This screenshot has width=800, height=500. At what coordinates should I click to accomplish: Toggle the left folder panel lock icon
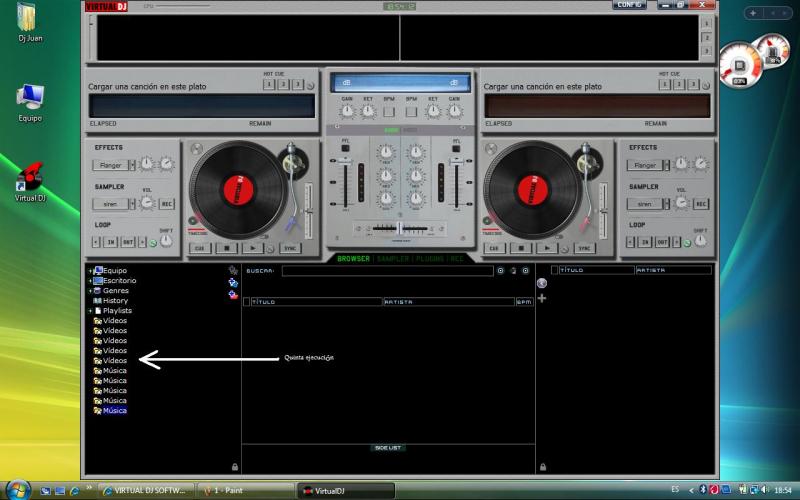pos(234,466)
